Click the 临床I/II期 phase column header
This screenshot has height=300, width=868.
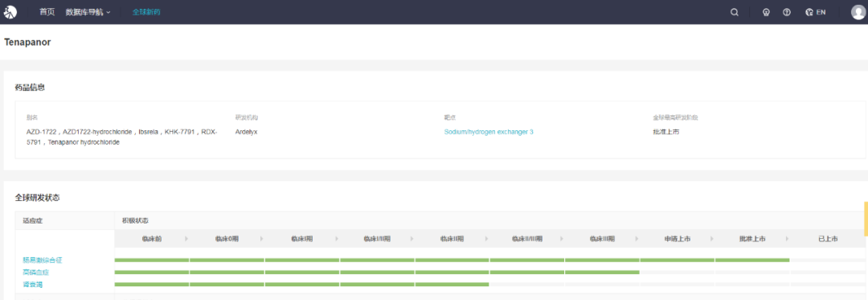click(x=377, y=239)
